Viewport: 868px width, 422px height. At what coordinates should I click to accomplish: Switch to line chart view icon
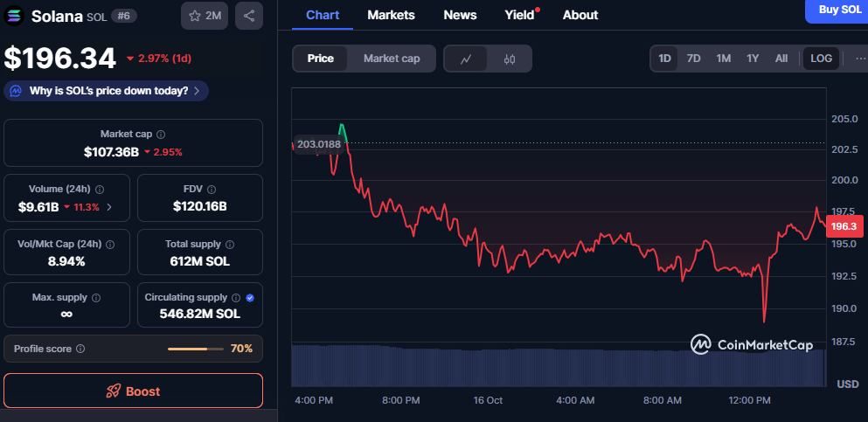coord(467,59)
